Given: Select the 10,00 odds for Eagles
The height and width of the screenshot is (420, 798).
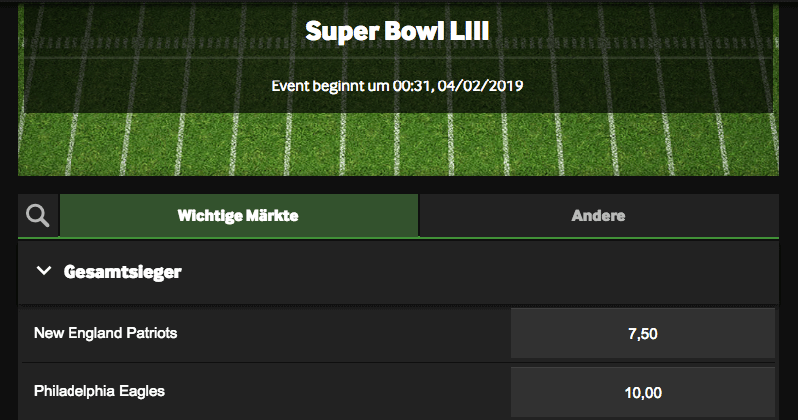Looking at the screenshot, I should pos(643,393).
